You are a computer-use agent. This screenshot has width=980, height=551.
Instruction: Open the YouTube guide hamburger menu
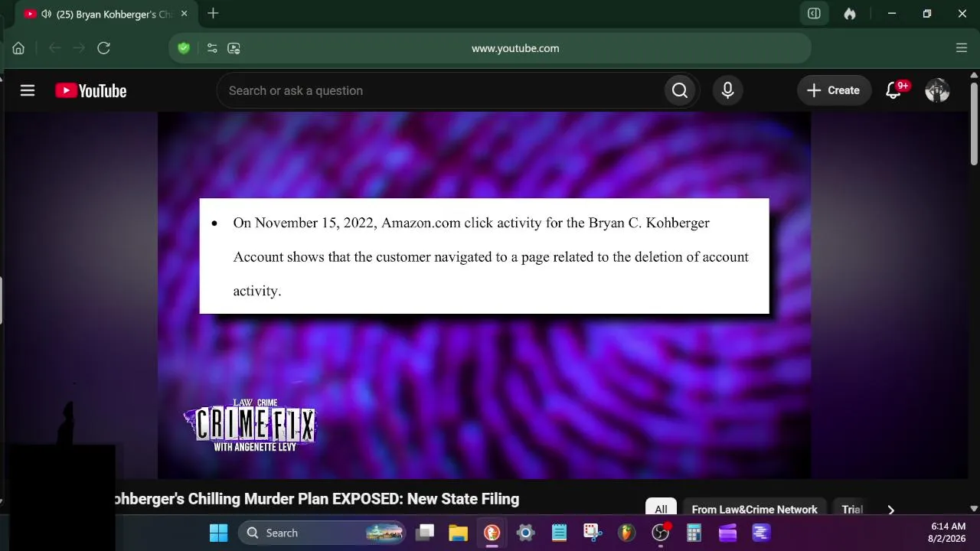click(x=28, y=90)
